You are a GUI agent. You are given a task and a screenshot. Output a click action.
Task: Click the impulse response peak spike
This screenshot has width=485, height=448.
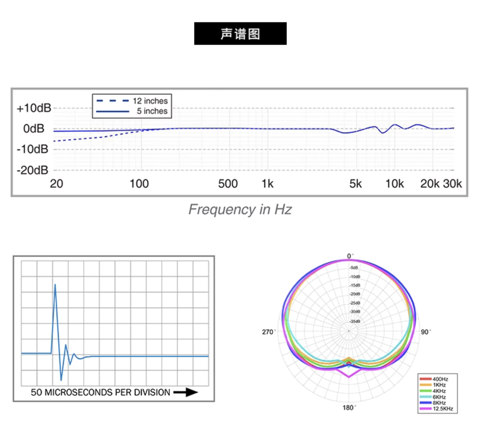click(55, 286)
